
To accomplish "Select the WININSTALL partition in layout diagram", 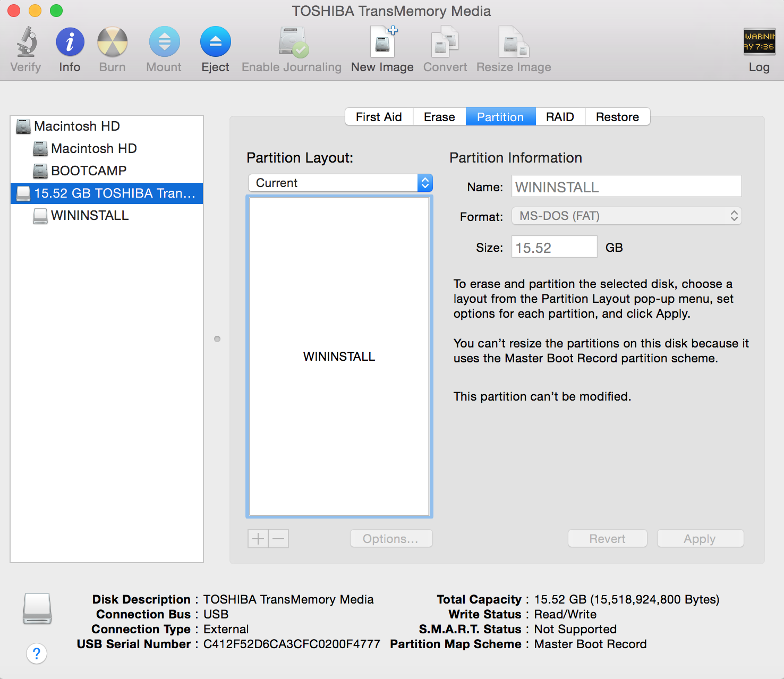I will click(339, 357).
